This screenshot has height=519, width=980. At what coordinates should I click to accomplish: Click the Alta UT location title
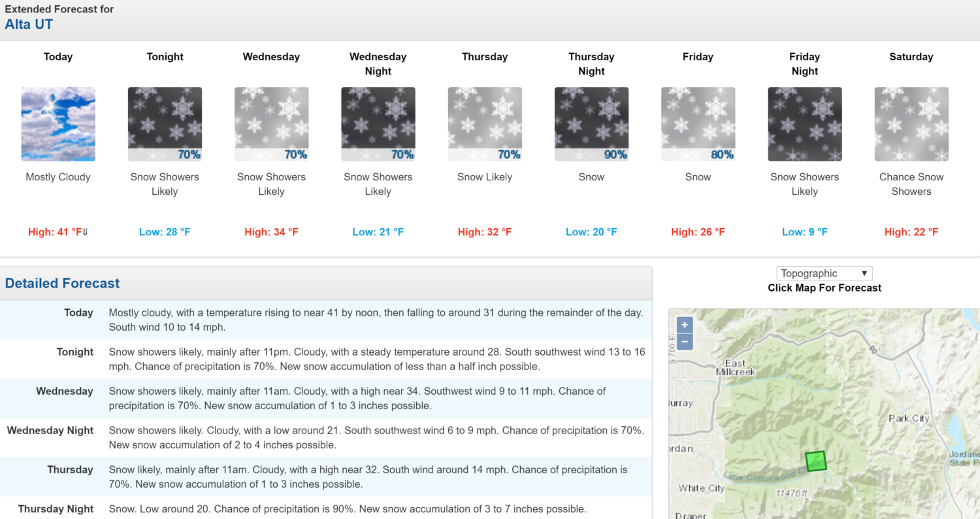(29, 24)
